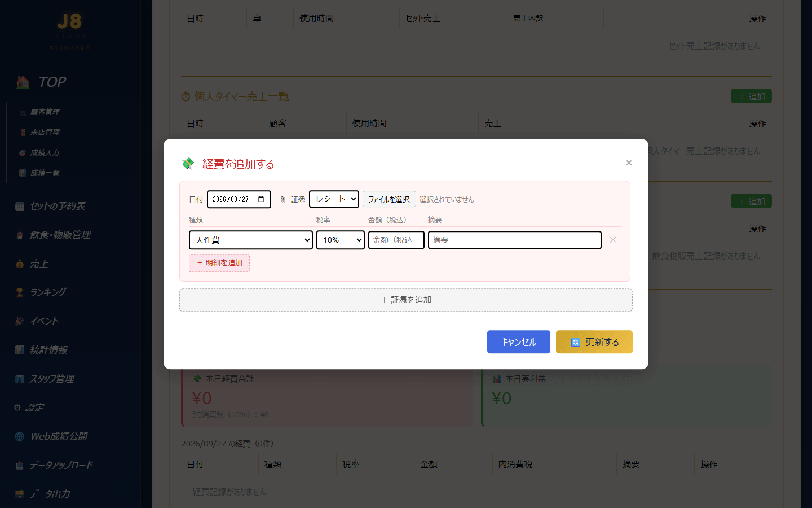The height and width of the screenshot is (508, 812).
Task: Click the 証憑を追加 button
Action: click(x=406, y=300)
